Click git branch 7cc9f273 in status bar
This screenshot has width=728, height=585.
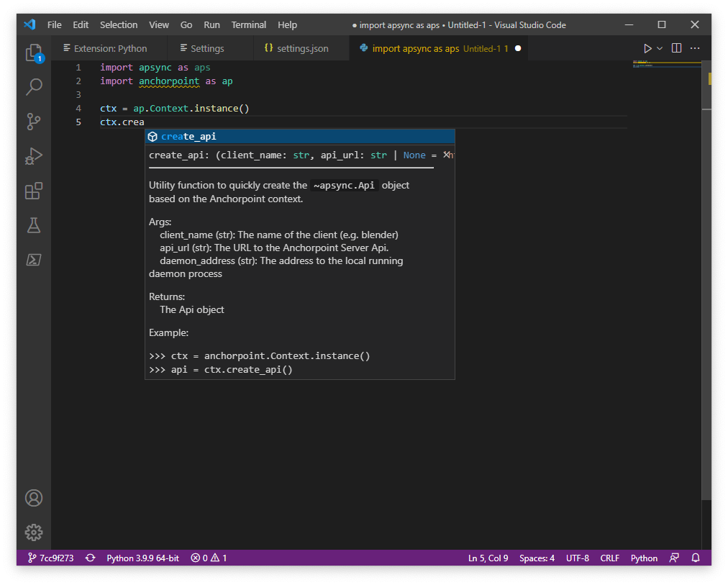(x=51, y=558)
